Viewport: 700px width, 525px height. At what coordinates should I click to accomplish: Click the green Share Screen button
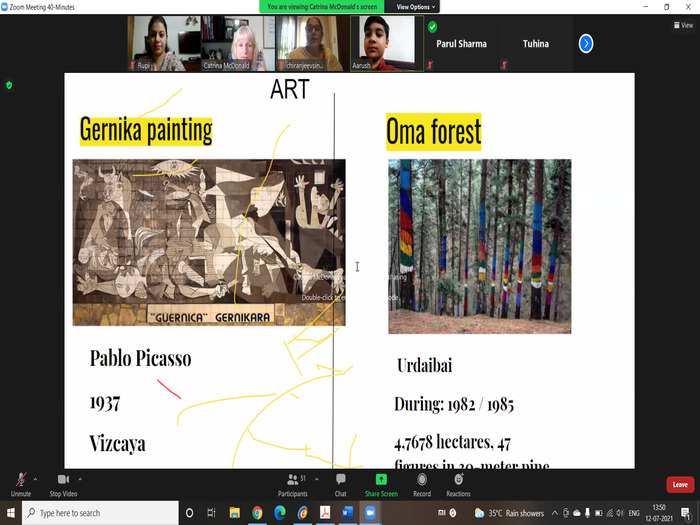coord(381,484)
